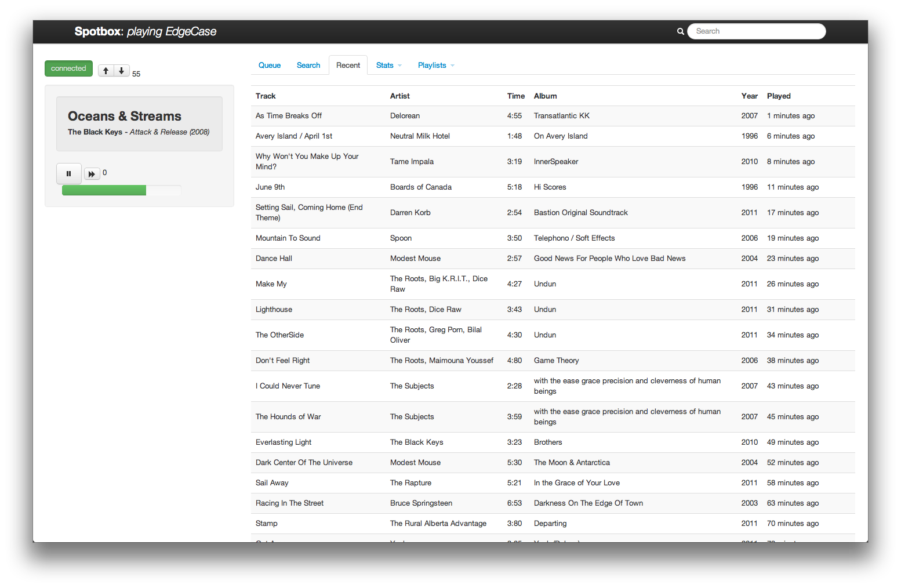
Task: Click album In the Grace of Your Love
Action: click(577, 483)
